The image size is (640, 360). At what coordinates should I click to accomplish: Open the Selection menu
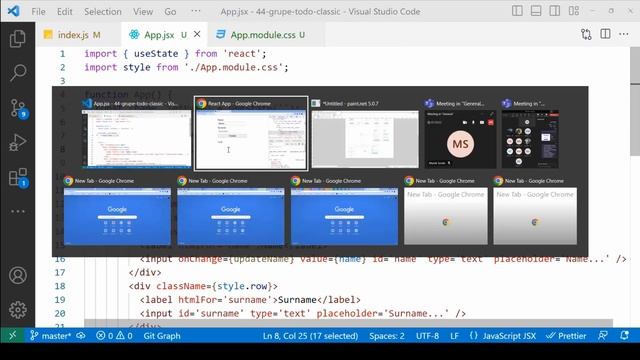pos(103,11)
